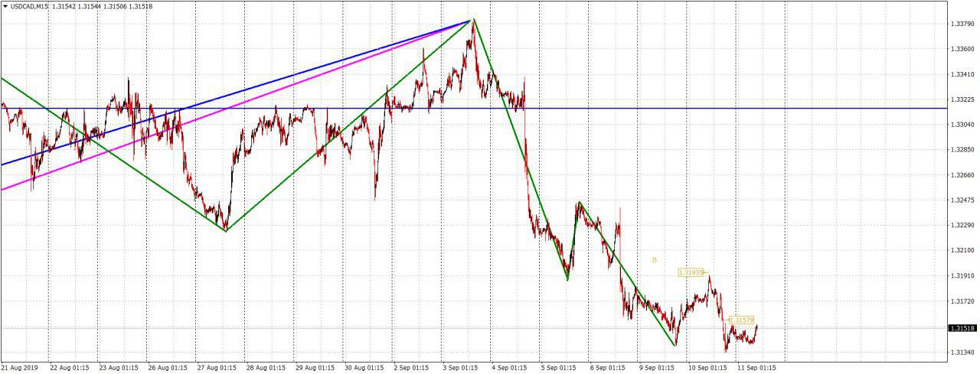Click the 6 Sep 01:15 date label
The image size is (980, 374).
[609, 367]
